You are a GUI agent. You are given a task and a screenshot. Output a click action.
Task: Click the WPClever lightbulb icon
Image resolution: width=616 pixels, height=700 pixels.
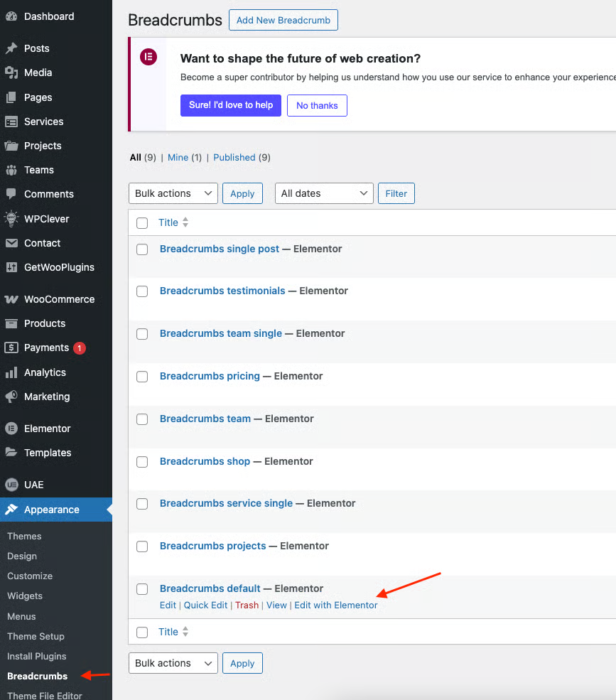pyautogui.click(x=11, y=219)
